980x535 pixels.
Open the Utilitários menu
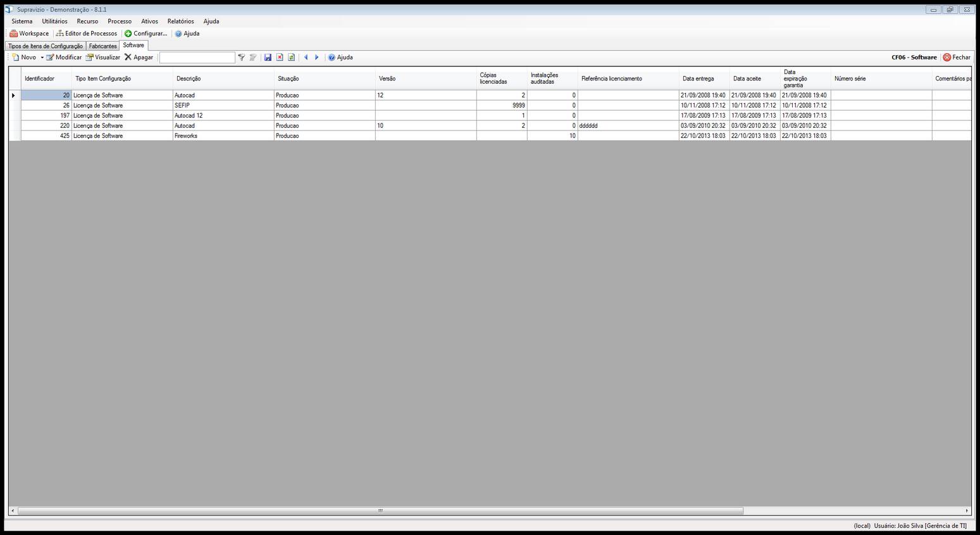[x=54, y=21]
